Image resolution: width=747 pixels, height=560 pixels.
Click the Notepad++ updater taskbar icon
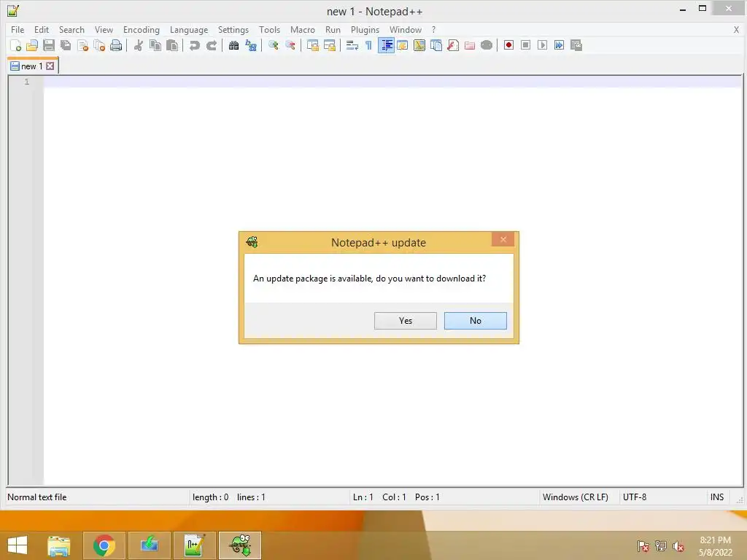[x=240, y=545]
